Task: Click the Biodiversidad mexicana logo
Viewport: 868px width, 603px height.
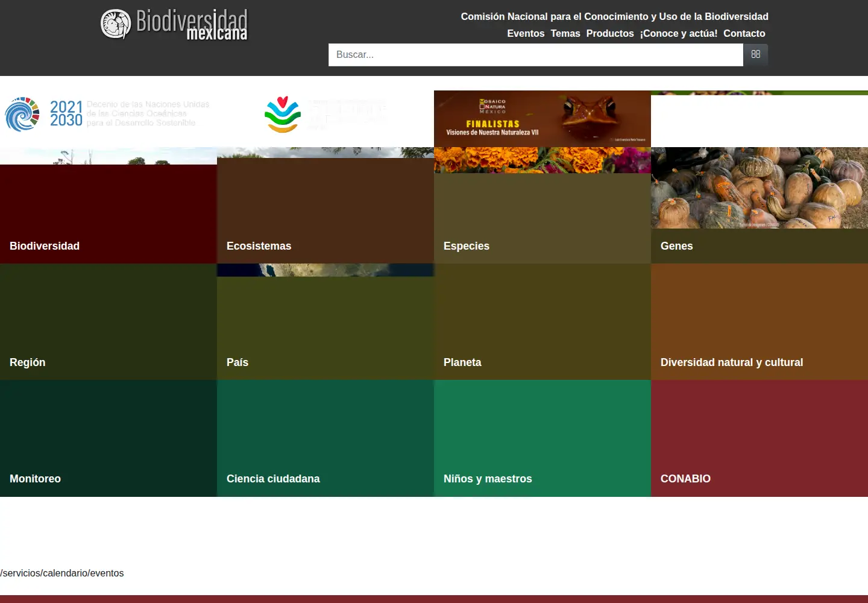Action: pyautogui.click(x=174, y=25)
